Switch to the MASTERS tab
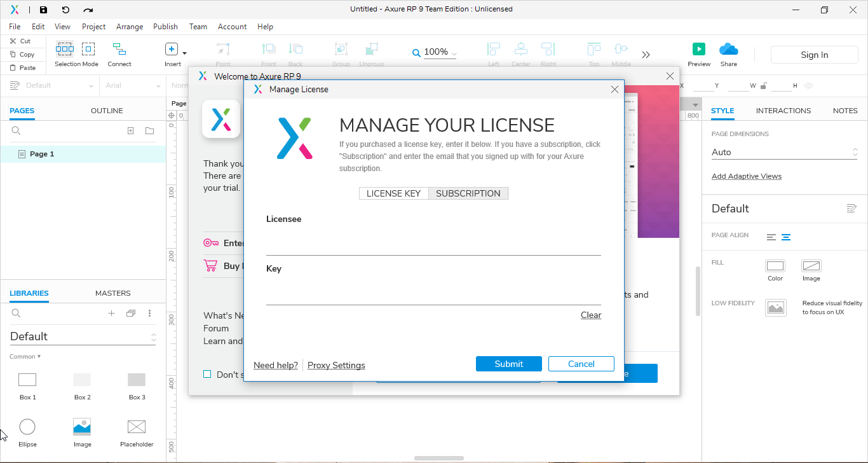The image size is (868, 463). click(113, 293)
